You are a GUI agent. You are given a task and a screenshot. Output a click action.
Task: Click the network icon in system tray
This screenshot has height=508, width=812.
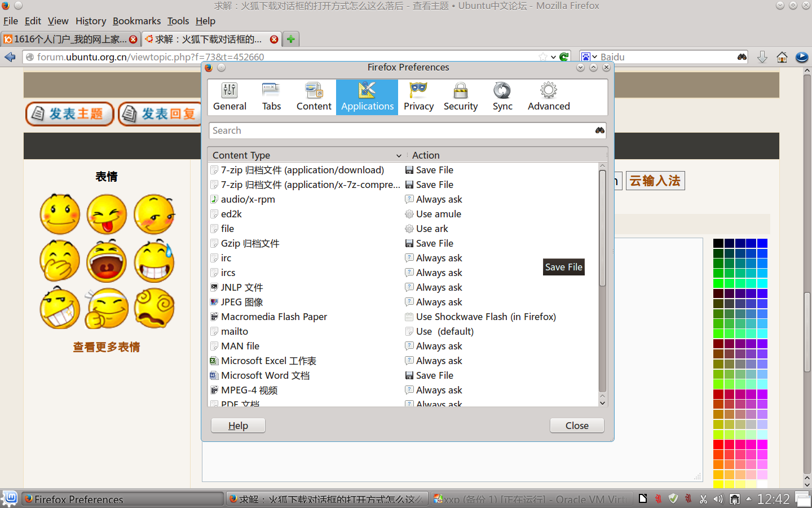(734, 499)
